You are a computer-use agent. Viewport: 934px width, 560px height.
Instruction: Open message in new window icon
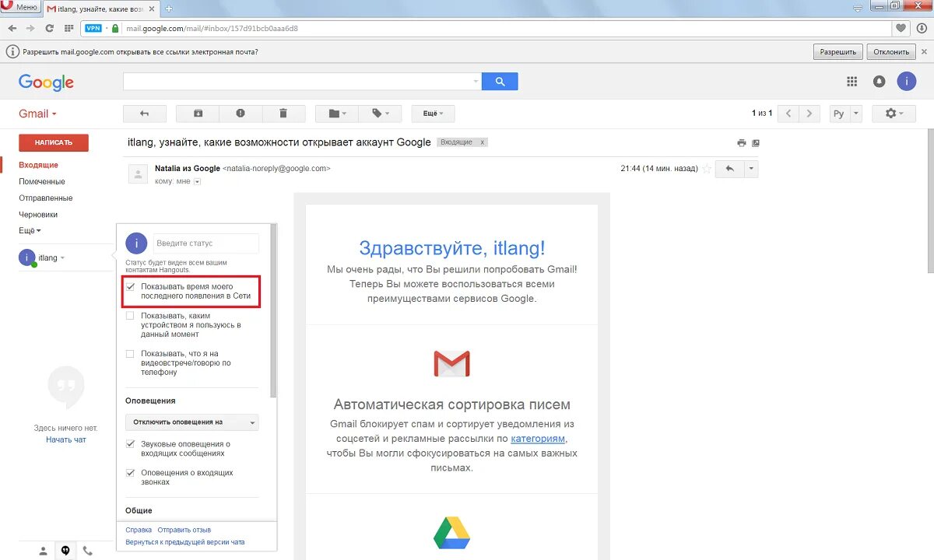tap(755, 143)
